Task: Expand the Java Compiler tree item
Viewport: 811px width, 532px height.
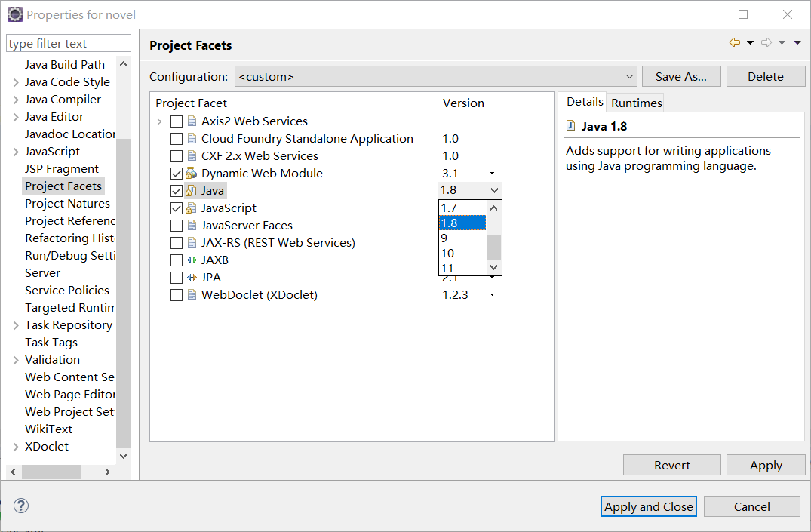Action: 16,100
